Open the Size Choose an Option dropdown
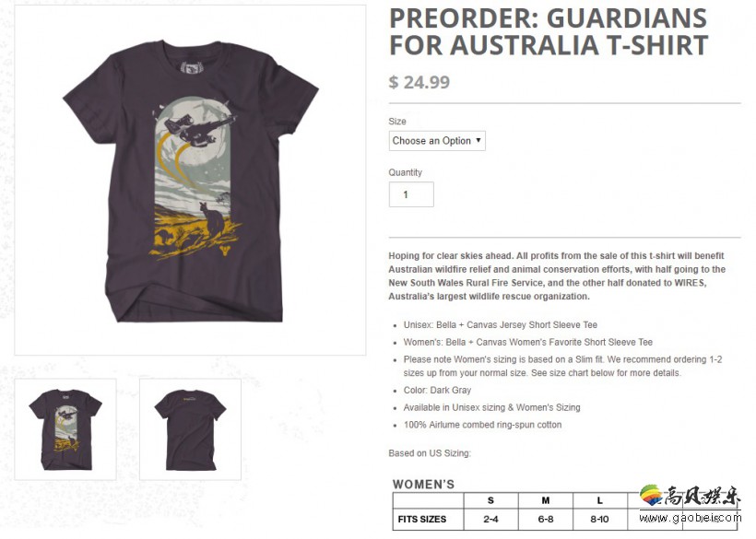The height and width of the screenshot is (539, 756). pos(437,141)
